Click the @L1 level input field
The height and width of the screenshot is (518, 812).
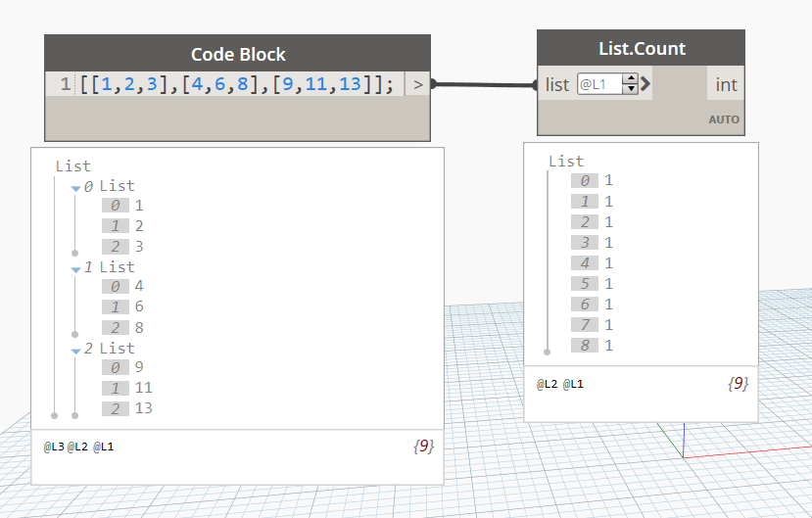click(599, 84)
